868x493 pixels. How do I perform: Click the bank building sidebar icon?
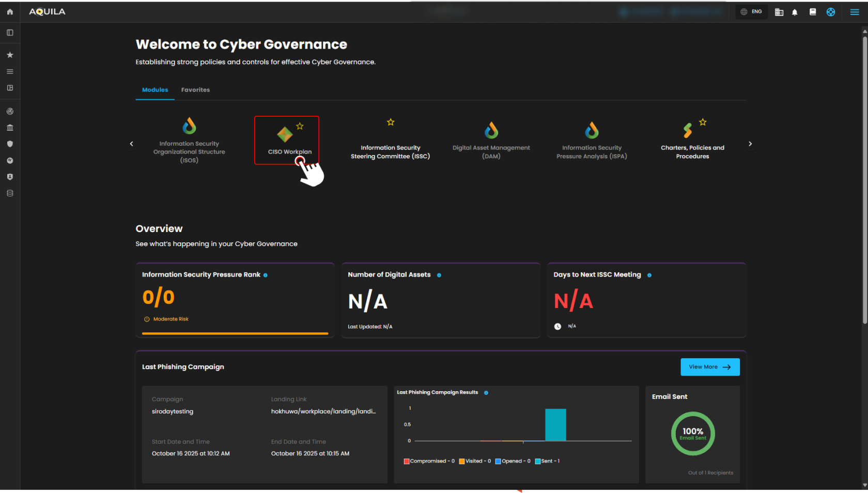10,128
